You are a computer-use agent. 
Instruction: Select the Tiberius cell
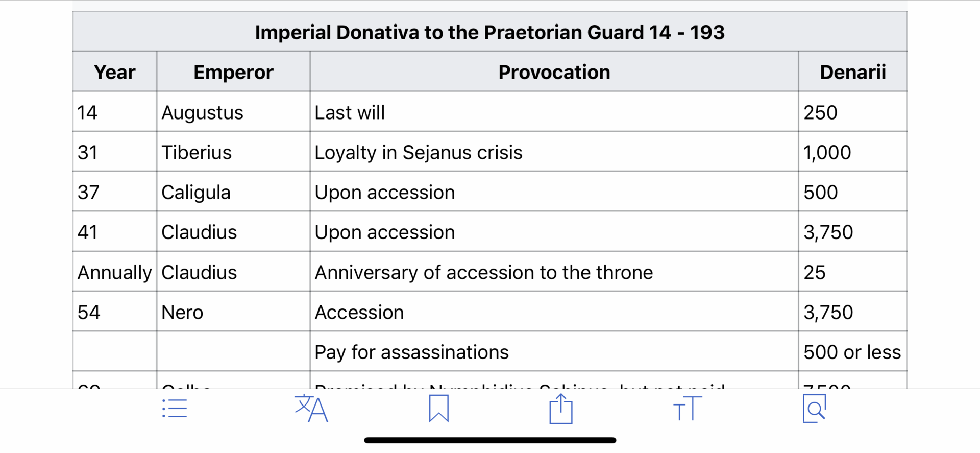(x=233, y=152)
